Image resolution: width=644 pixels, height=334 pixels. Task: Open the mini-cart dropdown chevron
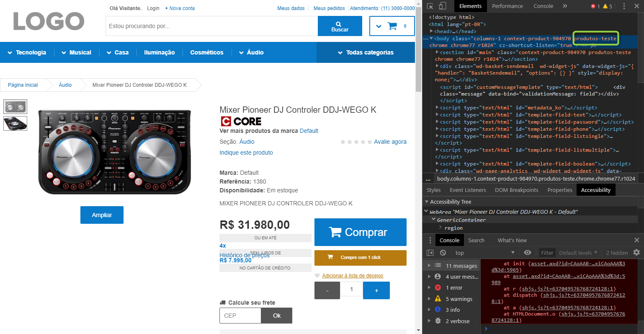click(x=379, y=26)
